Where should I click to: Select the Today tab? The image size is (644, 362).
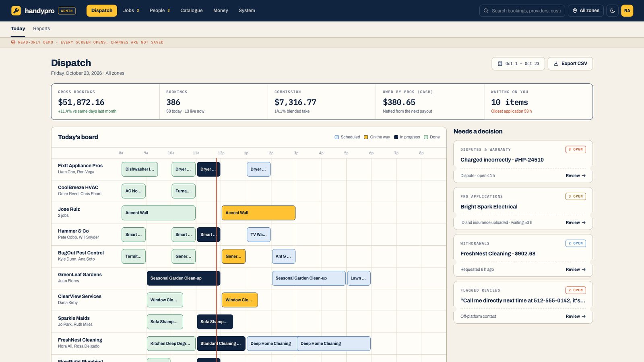point(18,29)
